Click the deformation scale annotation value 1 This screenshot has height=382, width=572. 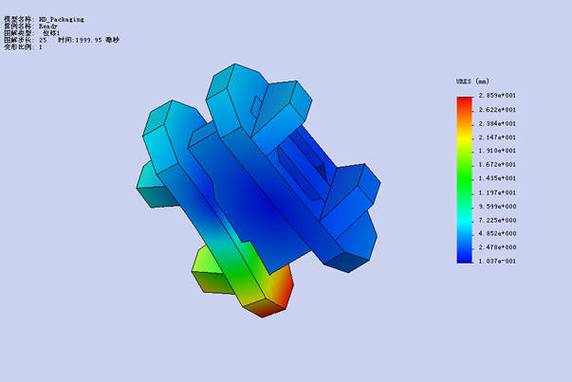click(x=40, y=47)
